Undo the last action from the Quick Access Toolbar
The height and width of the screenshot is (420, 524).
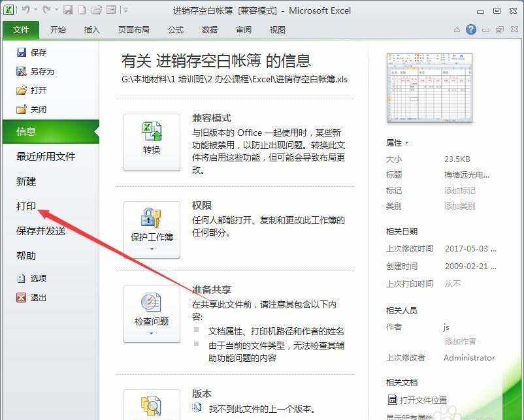pos(26,10)
